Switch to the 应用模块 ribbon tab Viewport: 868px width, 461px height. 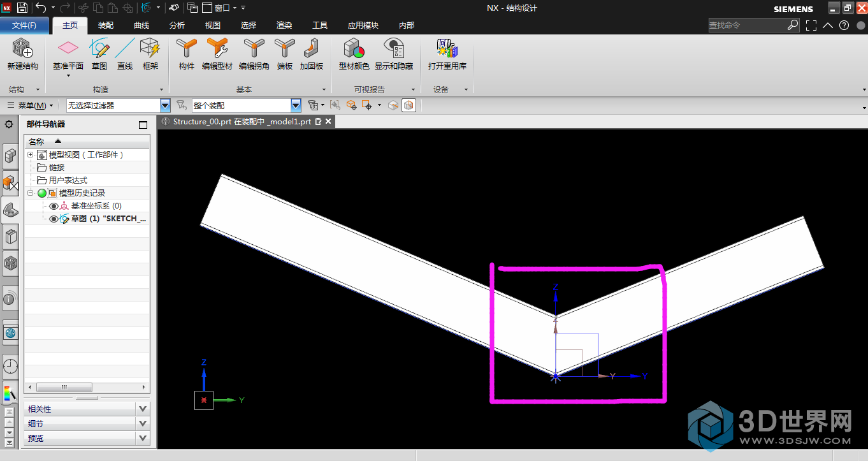[x=363, y=26]
